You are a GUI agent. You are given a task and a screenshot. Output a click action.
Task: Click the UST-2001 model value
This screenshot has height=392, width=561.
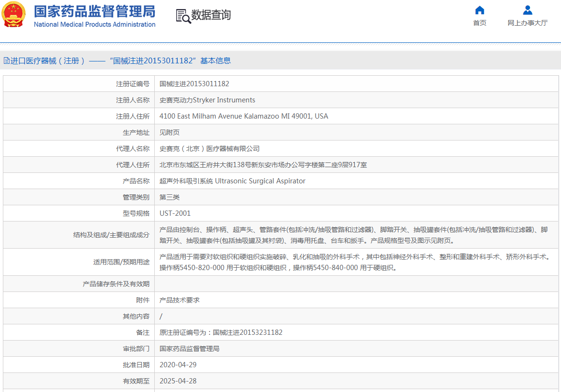pos(175,213)
